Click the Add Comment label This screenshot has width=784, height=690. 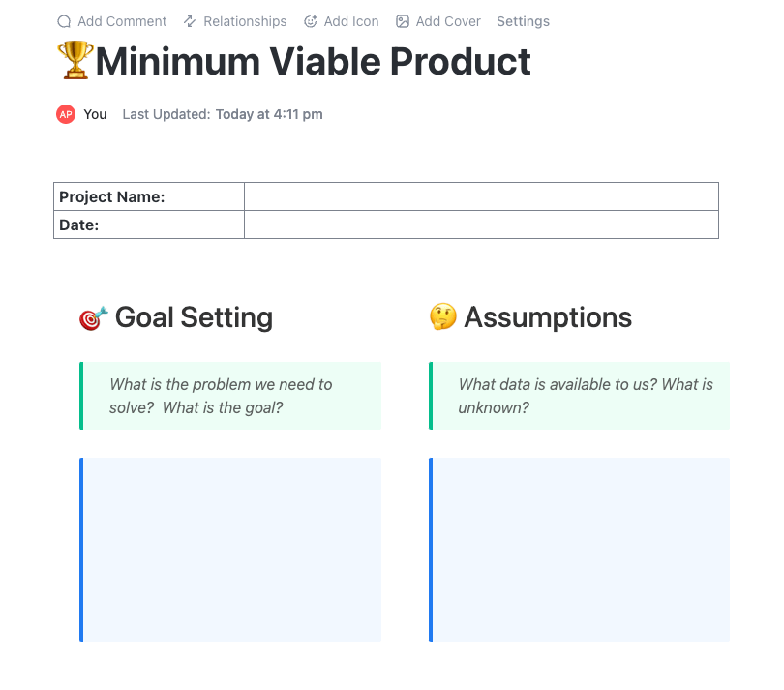[x=122, y=21]
